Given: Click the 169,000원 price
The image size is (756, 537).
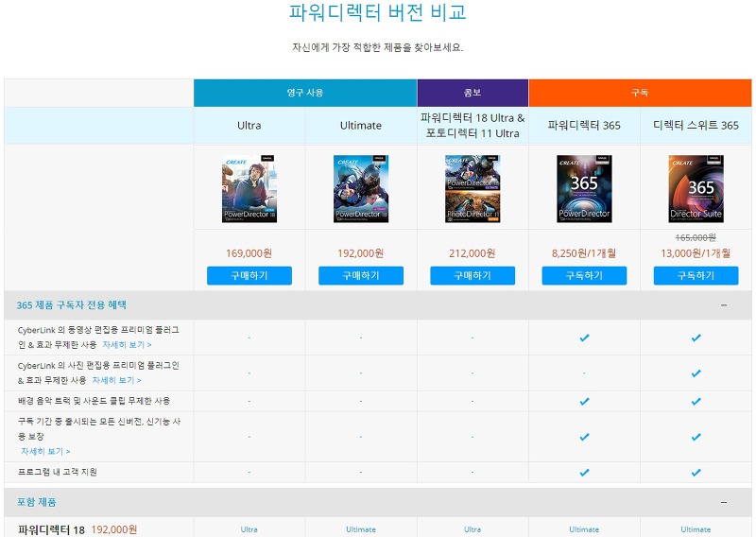Looking at the screenshot, I should (x=249, y=253).
